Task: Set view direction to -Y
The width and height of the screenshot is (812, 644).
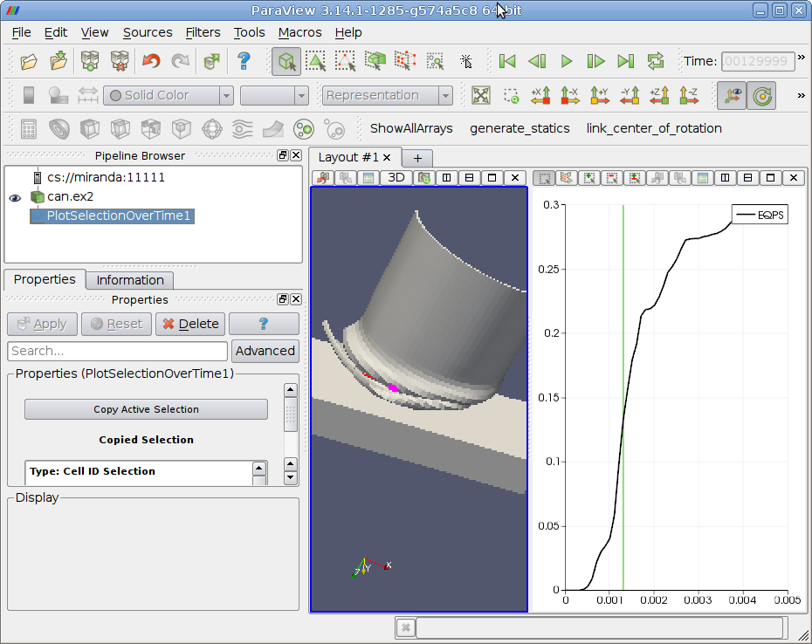Action: [630, 95]
